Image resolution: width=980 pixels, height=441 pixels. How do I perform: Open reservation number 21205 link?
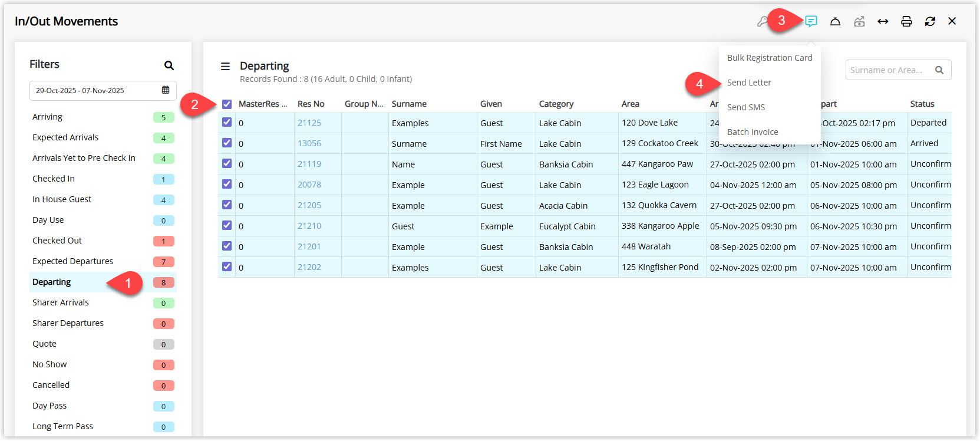309,205
